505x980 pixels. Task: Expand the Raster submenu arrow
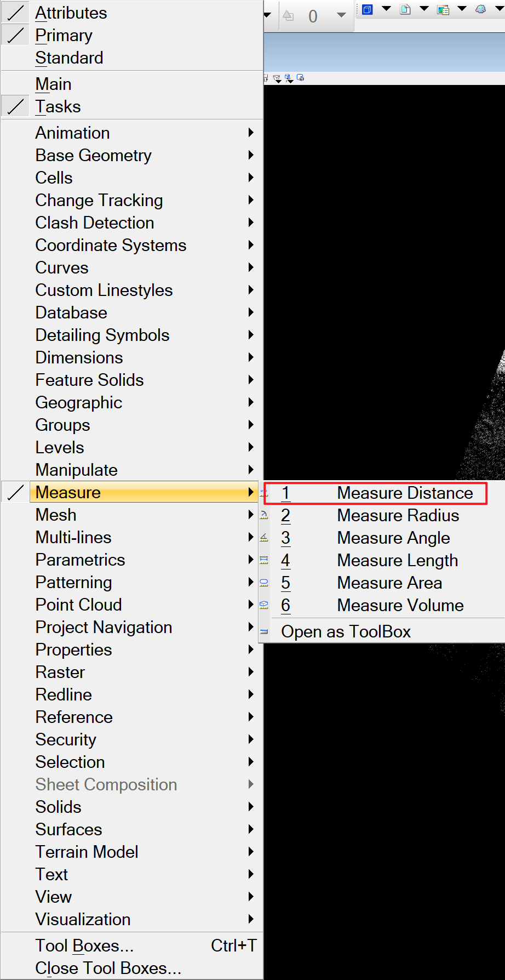(251, 672)
